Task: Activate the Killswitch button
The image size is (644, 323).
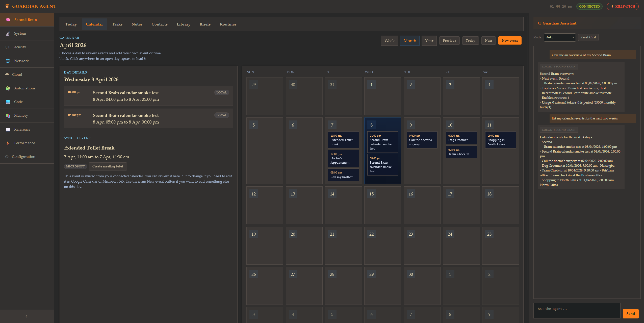Action: click(623, 7)
